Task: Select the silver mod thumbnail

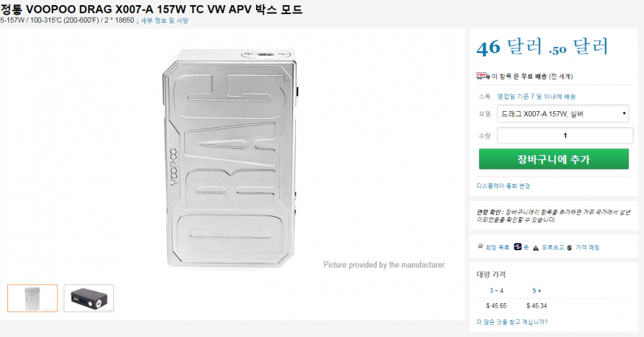Action: coord(32,298)
